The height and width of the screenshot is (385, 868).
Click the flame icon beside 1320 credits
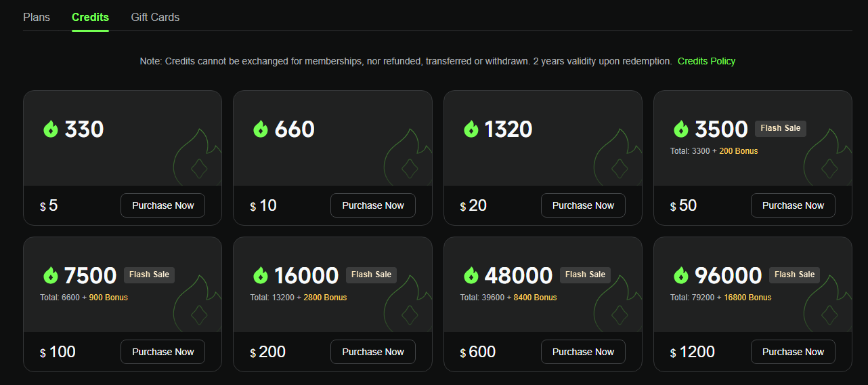pyautogui.click(x=471, y=129)
